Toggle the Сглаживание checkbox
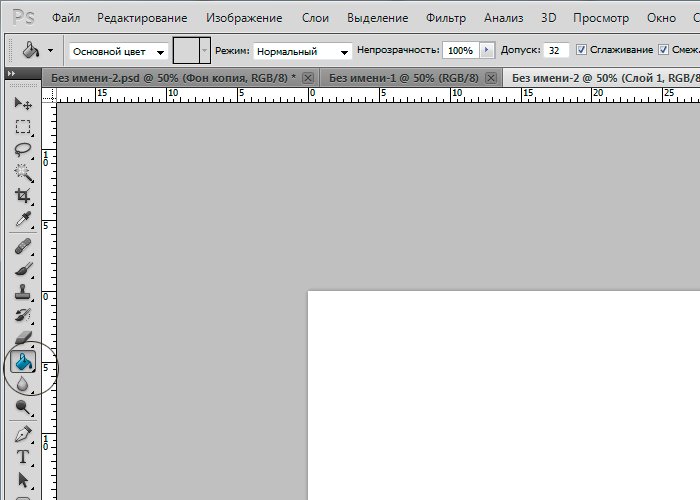The height and width of the screenshot is (500, 700). pyautogui.click(x=582, y=50)
